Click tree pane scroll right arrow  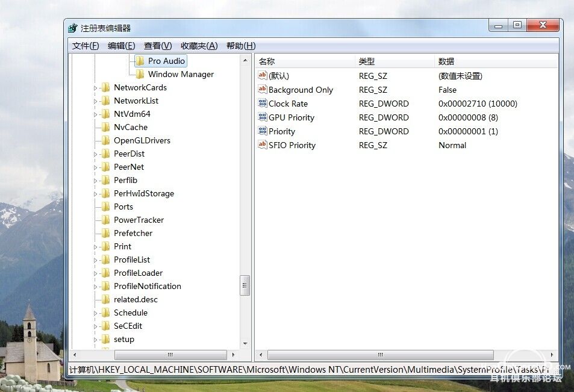[234, 355]
